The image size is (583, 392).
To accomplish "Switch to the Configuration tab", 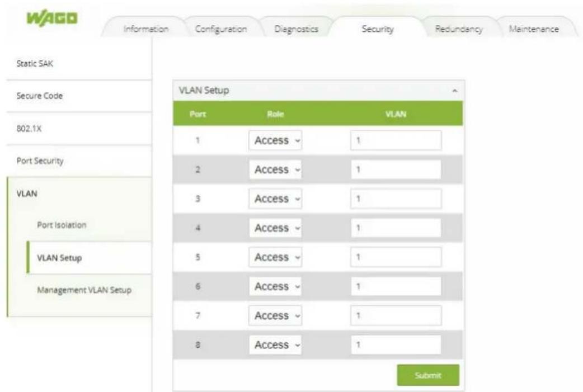I will coord(221,29).
